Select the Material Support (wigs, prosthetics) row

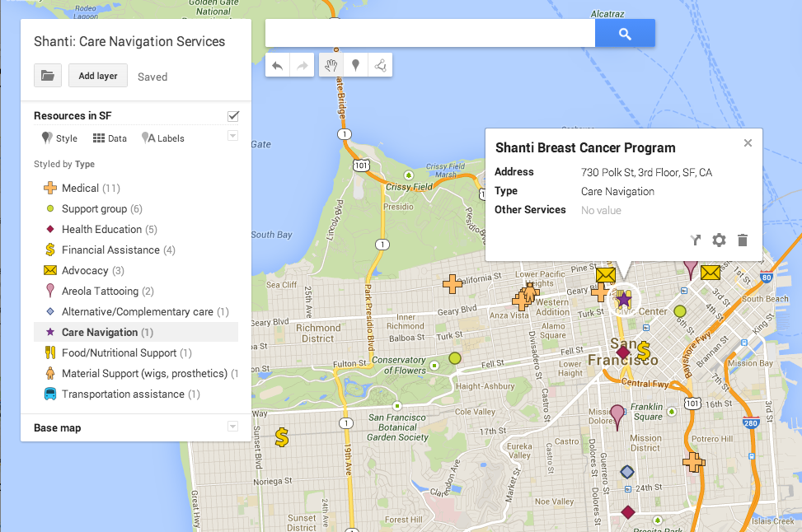click(x=135, y=374)
